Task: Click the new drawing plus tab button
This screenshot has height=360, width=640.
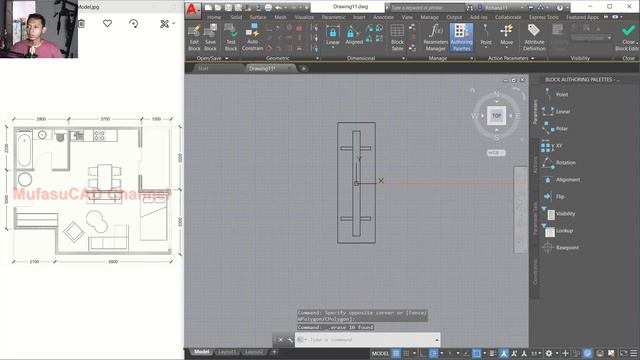Action: [x=304, y=69]
